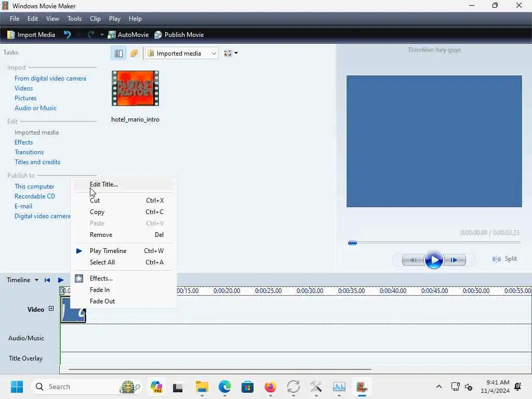Screen dimensions: 532x399
Task: Click the E-mail publish link
Action: click(x=23, y=206)
